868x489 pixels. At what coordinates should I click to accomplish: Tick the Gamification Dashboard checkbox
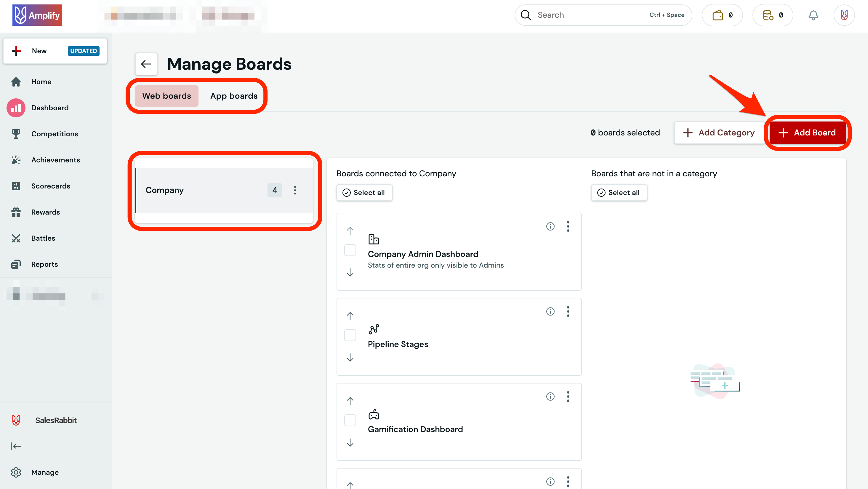[x=350, y=420]
